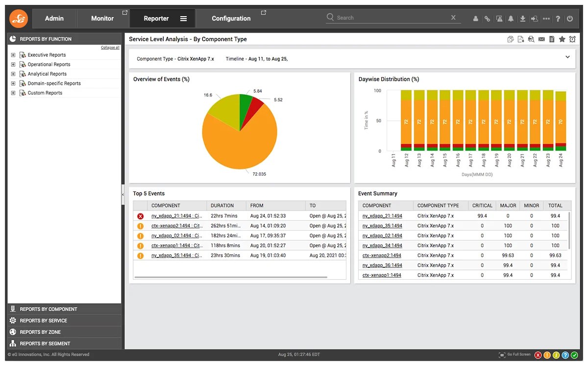
Task: Open ny_xdapp_34:1494 link in Event Summary
Action: 382,246
